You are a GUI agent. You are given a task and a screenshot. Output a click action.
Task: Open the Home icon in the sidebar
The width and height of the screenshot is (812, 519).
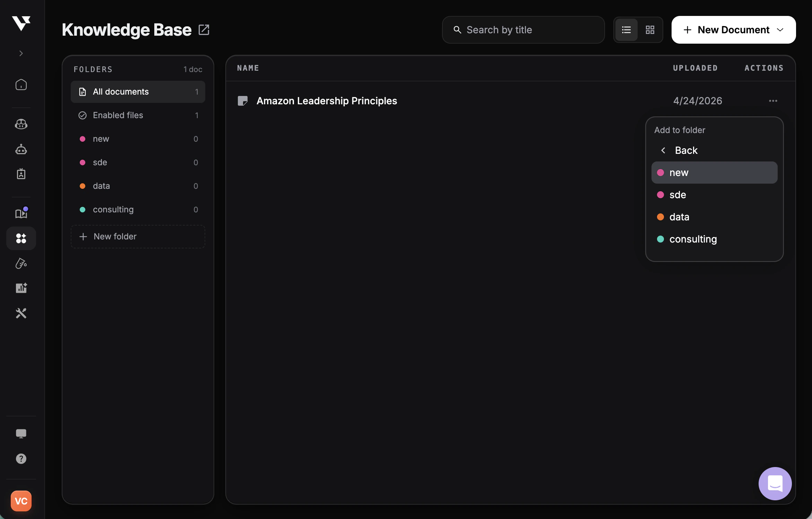21,85
